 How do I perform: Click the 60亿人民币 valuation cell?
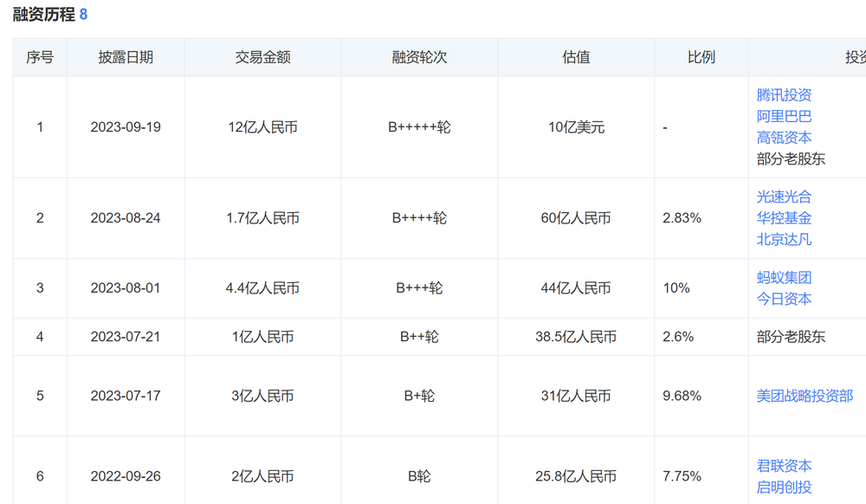pyautogui.click(x=576, y=218)
